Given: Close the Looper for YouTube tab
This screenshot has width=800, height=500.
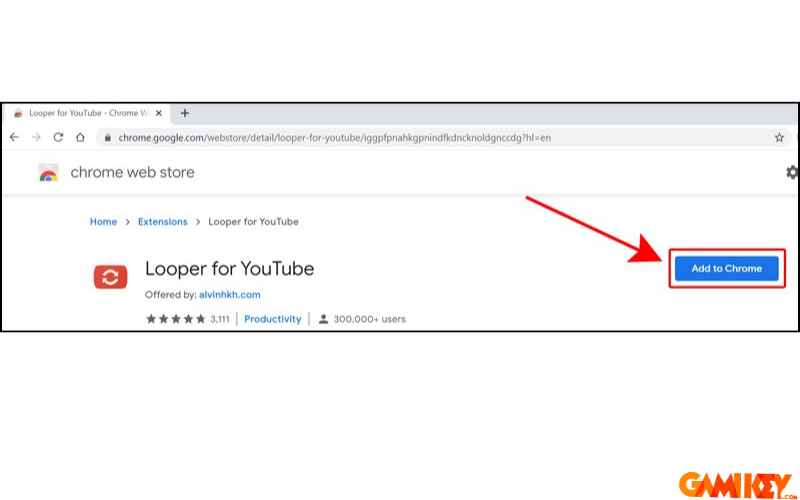Looking at the screenshot, I should click(x=158, y=113).
